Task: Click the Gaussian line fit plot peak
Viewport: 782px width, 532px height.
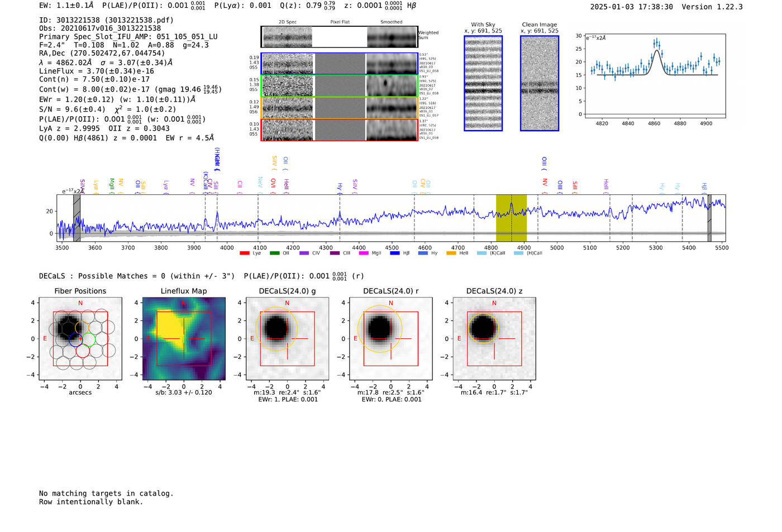Action: pos(656,51)
